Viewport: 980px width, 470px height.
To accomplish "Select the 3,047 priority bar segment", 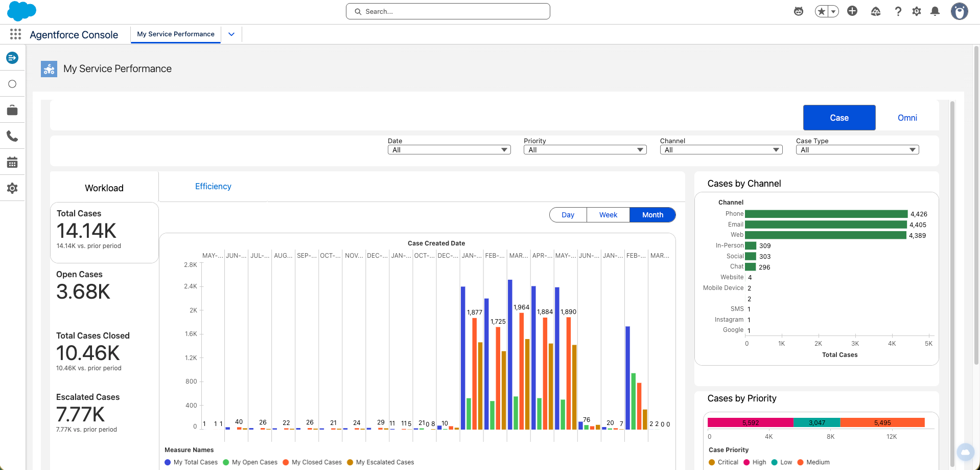I will click(x=817, y=422).
